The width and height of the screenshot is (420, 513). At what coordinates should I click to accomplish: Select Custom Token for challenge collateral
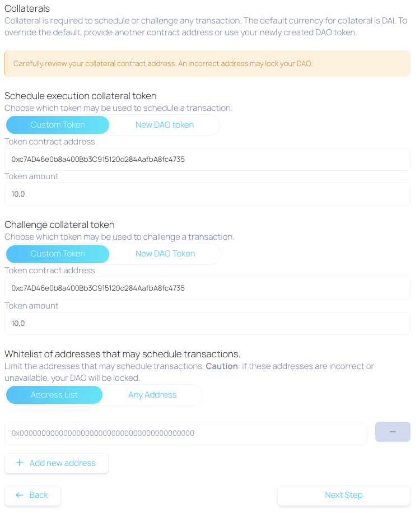[x=58, y=254]
